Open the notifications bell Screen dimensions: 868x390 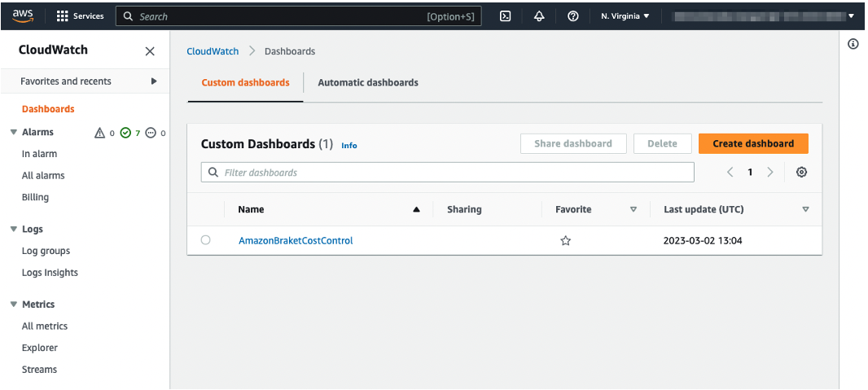tap(539, 16)
